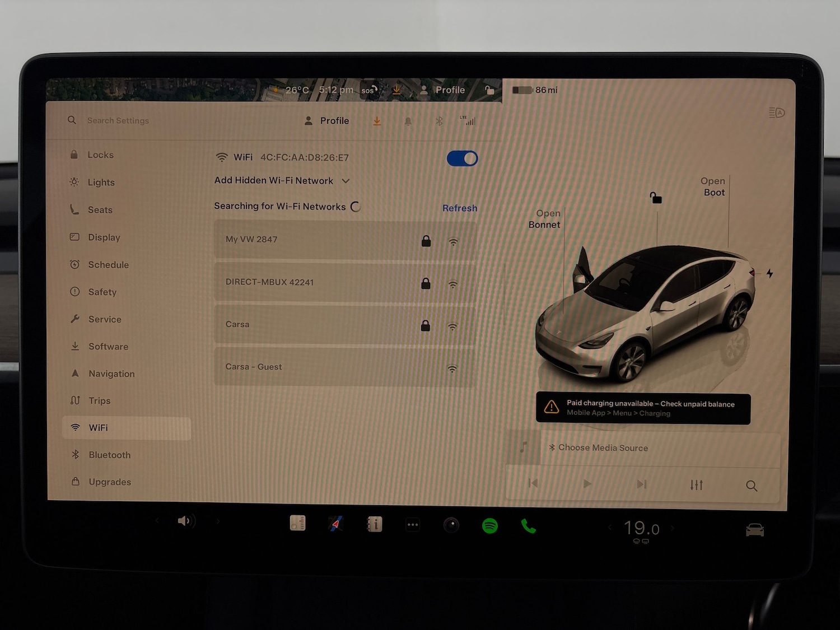Image resolution: width=840 pixels, height=630 pixels.
Task: Tap paid charging unavailable warning
Action: (x=643, y=408)
